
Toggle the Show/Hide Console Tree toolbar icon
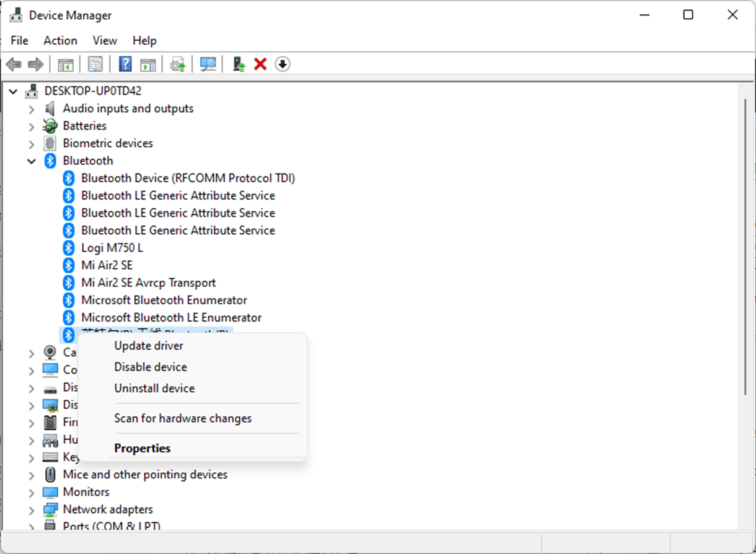coord(66,64)
